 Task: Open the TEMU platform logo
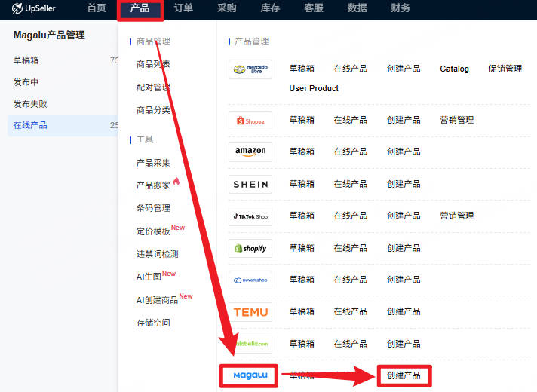point(250,312)
